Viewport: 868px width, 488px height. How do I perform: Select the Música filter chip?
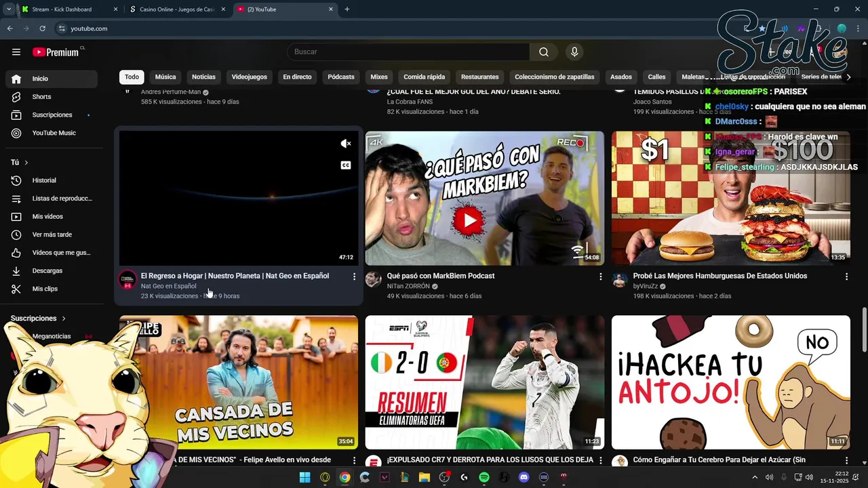pos(165,77)
